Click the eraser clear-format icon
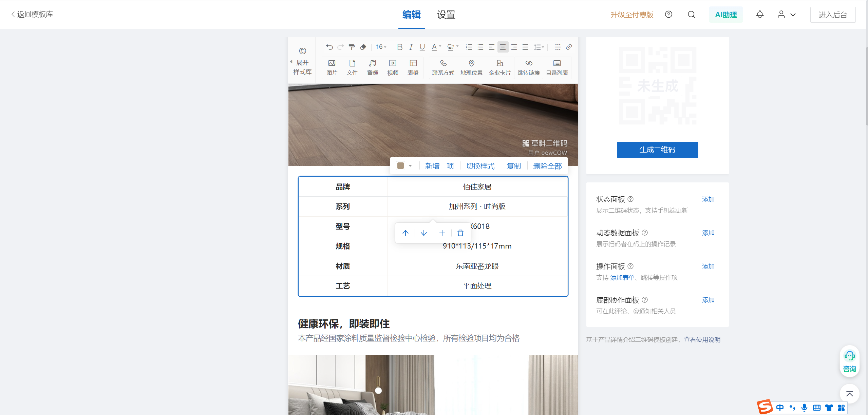868x415 pixels. point(363,47)
